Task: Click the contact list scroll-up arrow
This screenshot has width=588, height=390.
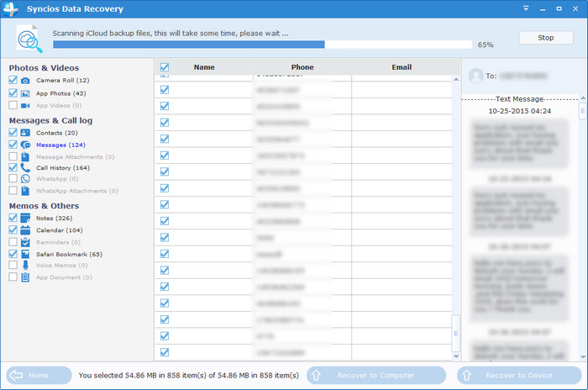Action: click(x=456, y=80)
